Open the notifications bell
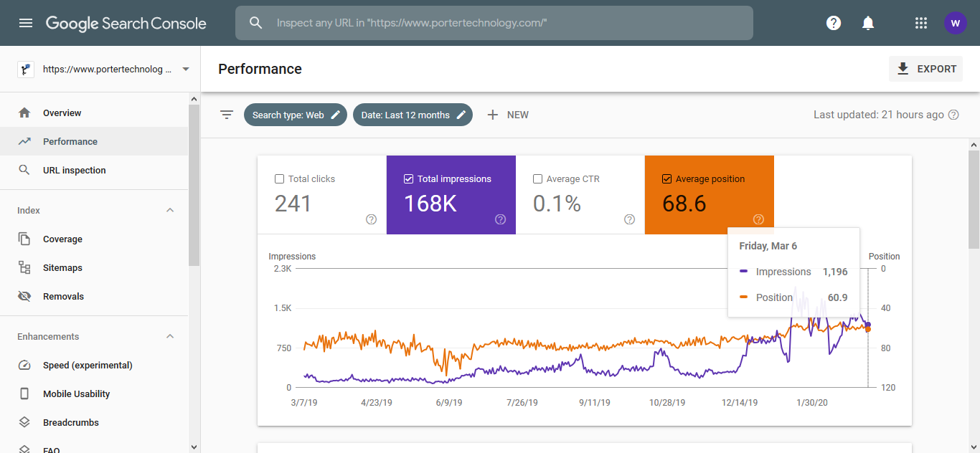 click(x=868, y=23)
